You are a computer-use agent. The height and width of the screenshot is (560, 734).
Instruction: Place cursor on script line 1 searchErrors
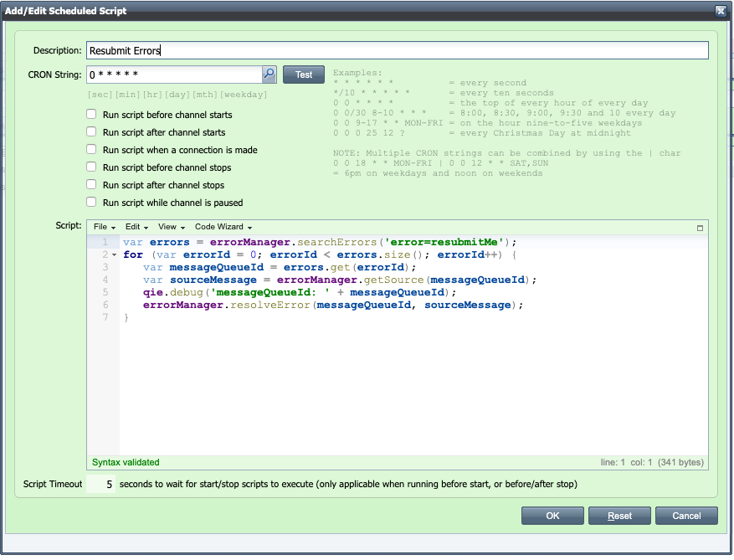337,242
